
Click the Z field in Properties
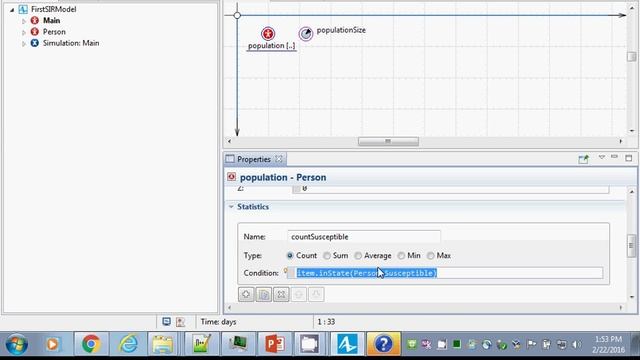point(451,189)
